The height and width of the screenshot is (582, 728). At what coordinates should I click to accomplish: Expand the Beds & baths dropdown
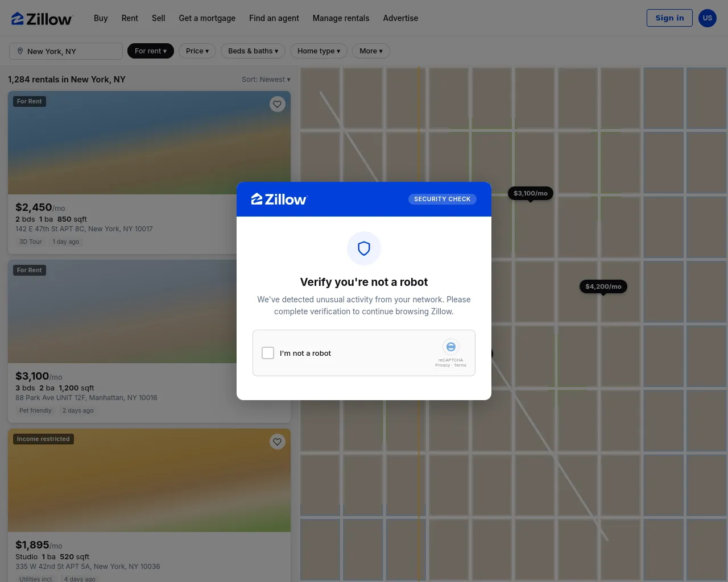253,51
